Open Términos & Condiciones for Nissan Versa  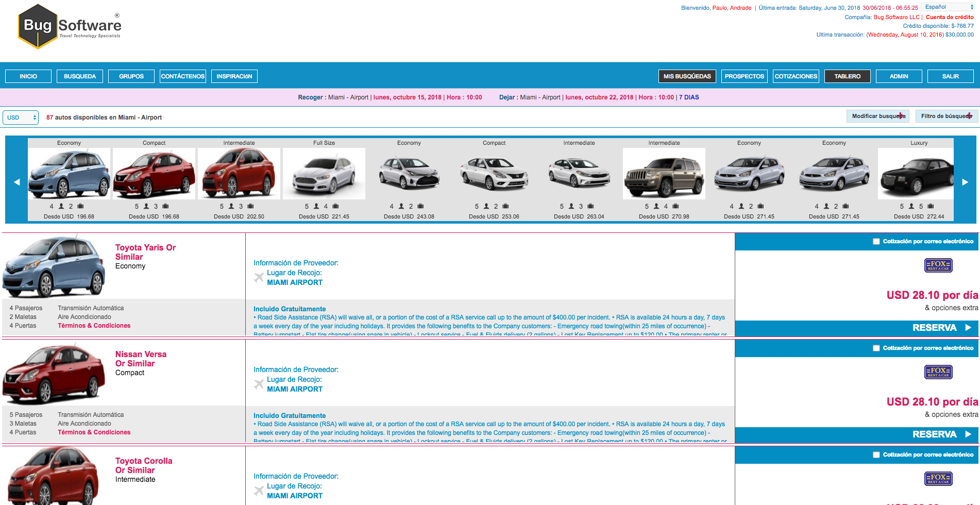(94, 432)
